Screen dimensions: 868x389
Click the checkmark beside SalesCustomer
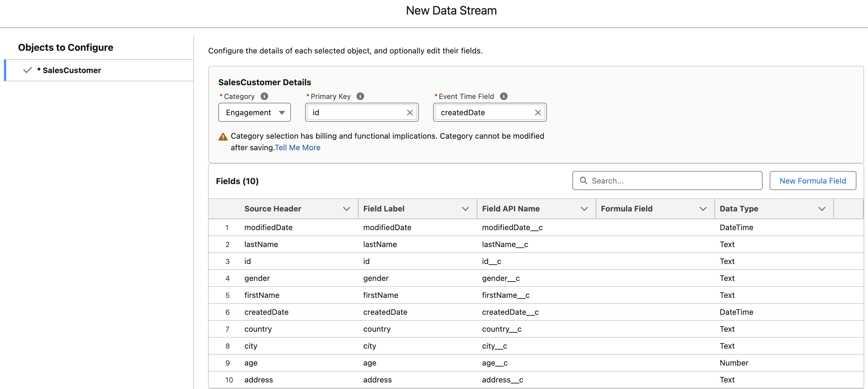pyautogui.click(x=28, y=70)
